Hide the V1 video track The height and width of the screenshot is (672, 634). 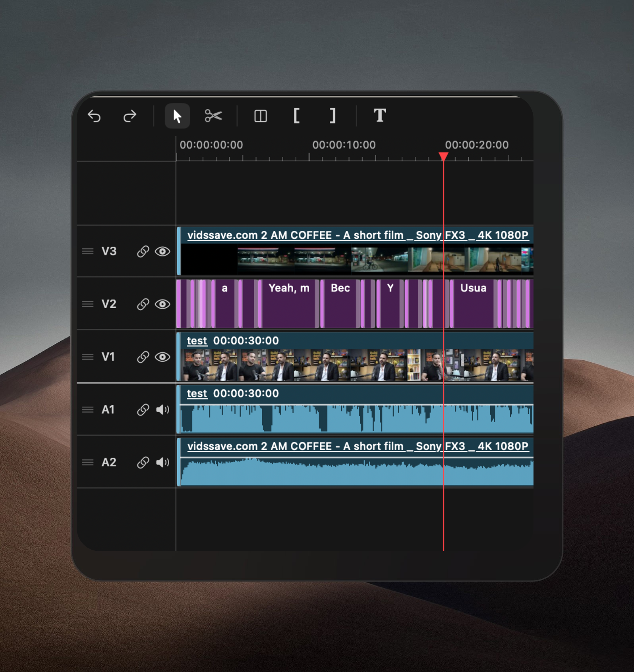[x=162, y=357]
